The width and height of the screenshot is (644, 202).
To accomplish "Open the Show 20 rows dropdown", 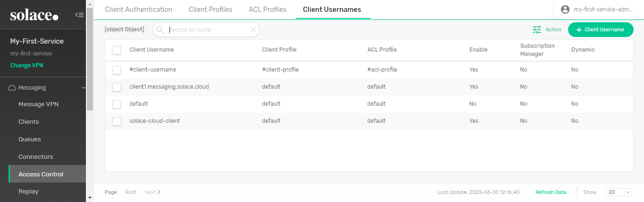I will [619, 192].
